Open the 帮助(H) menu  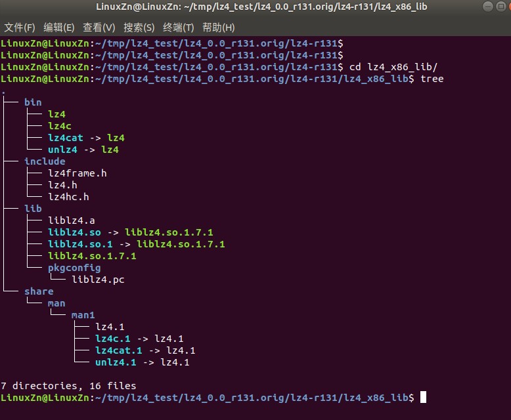point(219,28)
